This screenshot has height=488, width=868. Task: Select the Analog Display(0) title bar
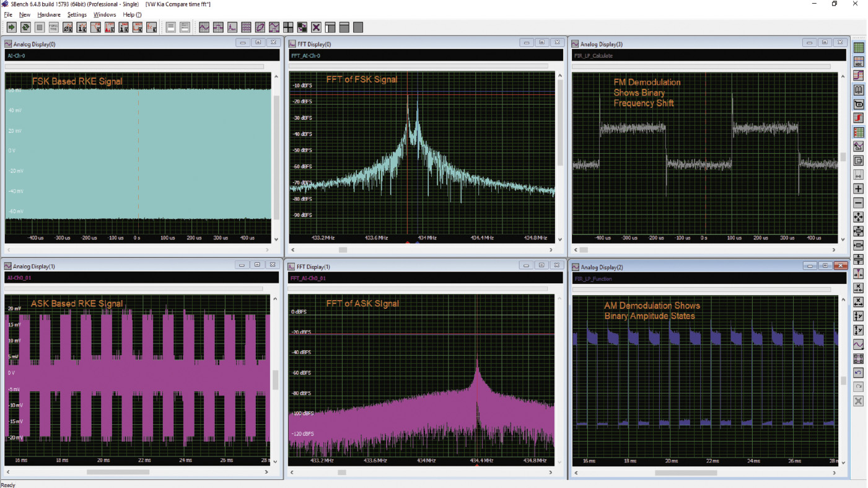[142, 43]
